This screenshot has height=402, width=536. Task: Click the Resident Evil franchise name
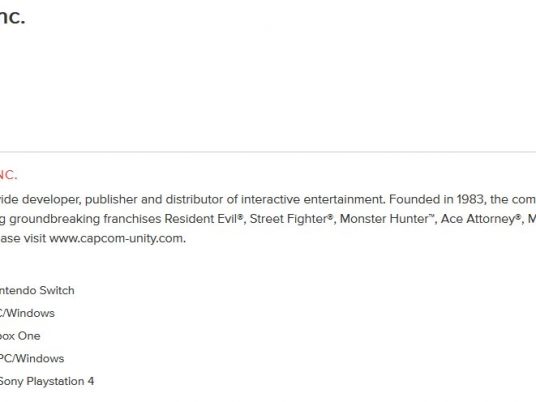click(x=201, y=219)
